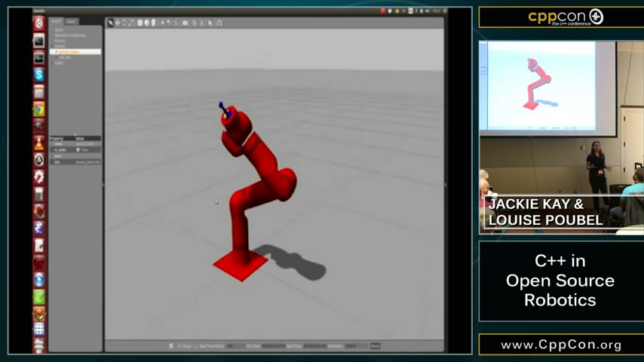Viewport: 644px width, 362px height.
Task: Switch to the World tab
Action: 57,22
